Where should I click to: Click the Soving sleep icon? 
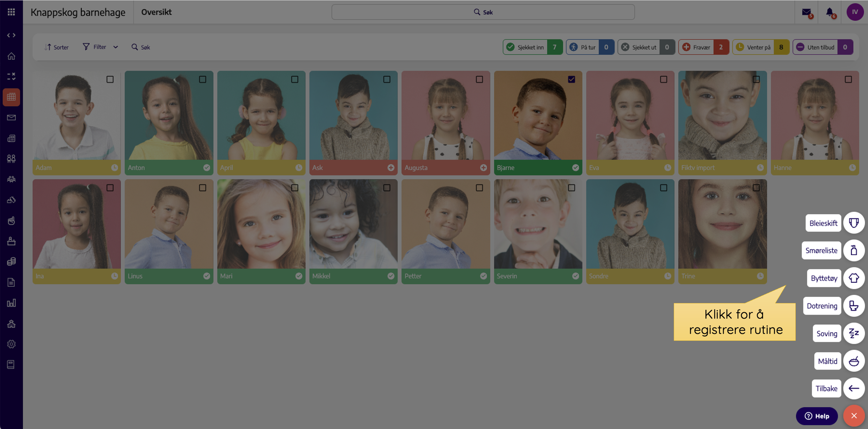[854, 334]
